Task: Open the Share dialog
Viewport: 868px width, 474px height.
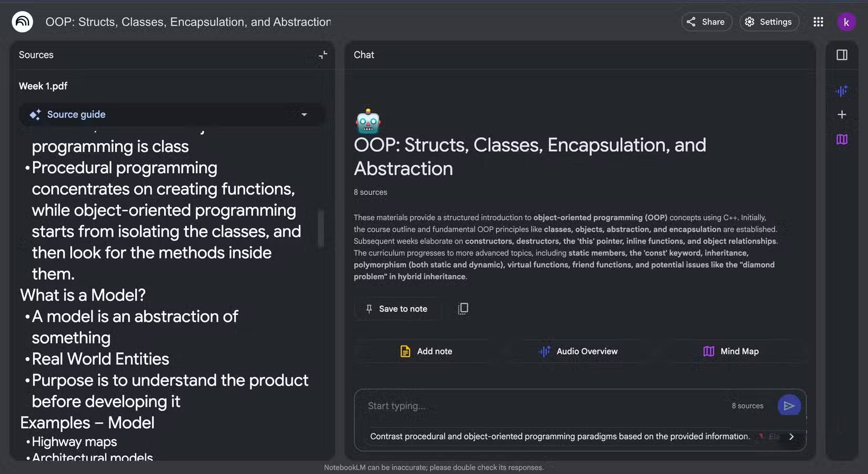Action: pos(706,22)
